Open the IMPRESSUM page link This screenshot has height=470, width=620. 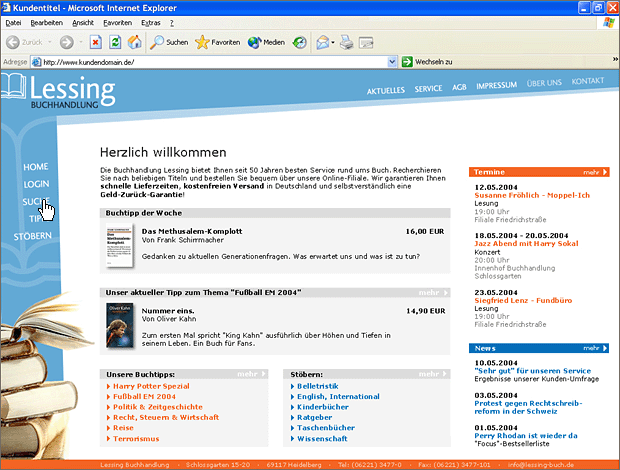pyautogui.click(x=496, y=85)
